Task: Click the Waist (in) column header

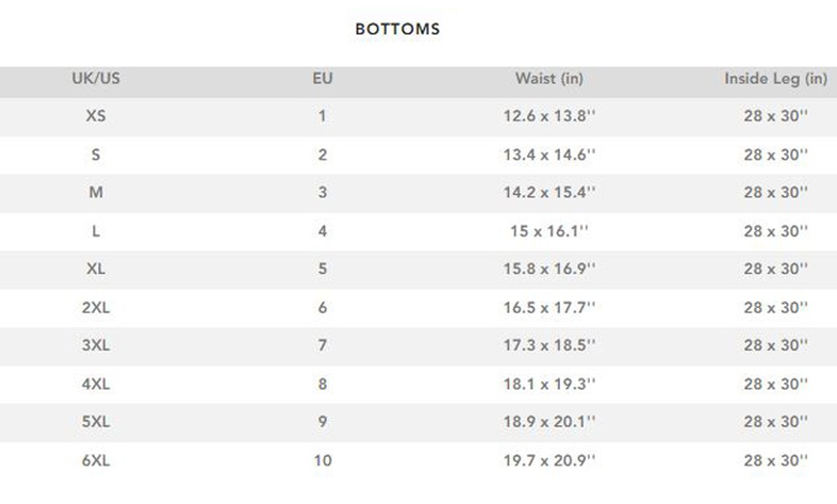Action: point(549,79)
